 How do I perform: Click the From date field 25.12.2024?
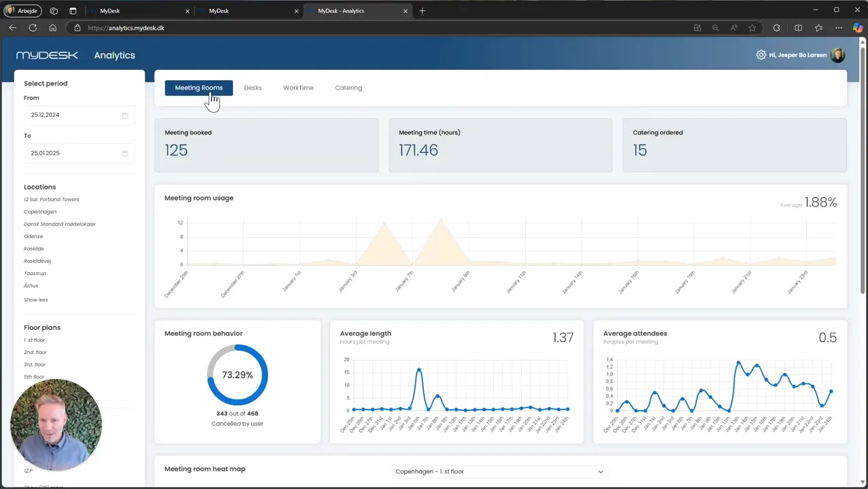[79, 115]
